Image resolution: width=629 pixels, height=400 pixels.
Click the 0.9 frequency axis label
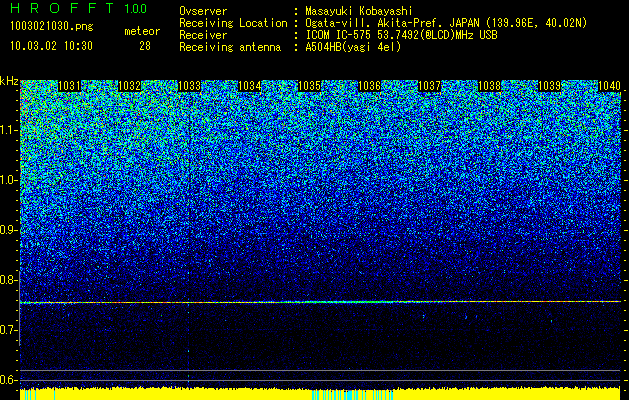8,230
